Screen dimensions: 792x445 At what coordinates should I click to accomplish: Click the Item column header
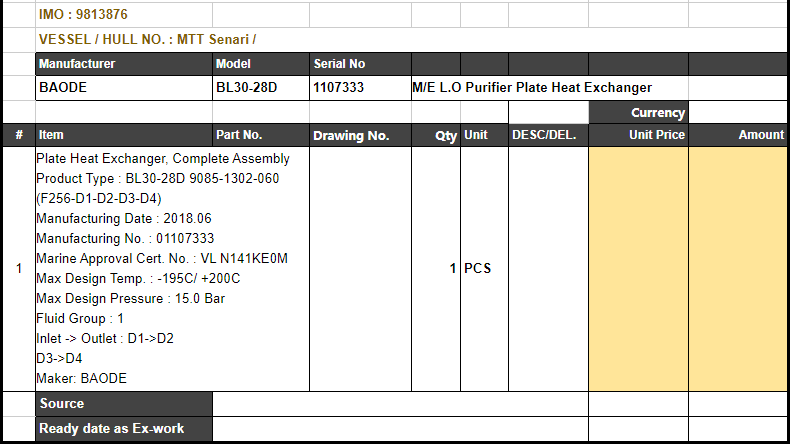[x=124, y=135]
